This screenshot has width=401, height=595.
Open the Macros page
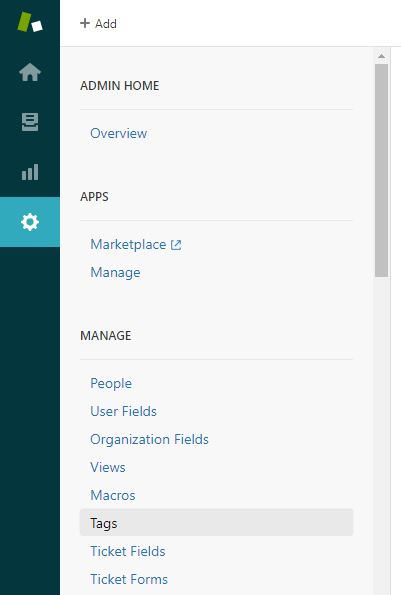pyautogui.click(x=113, y=495)
